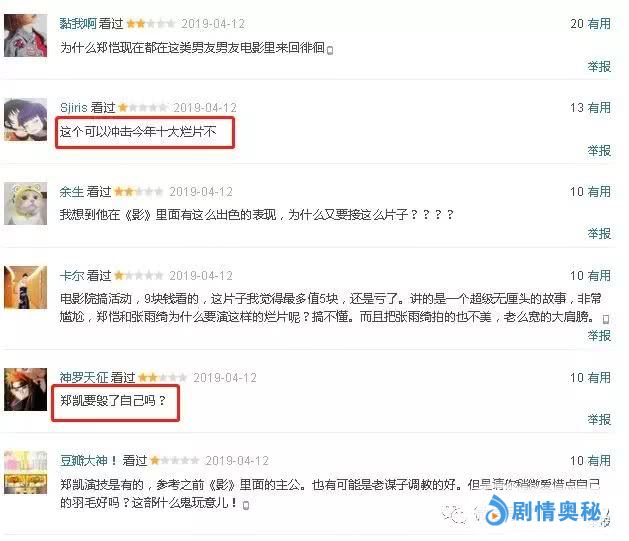The height and width of the screenshot is (541, 629).
Task: Visit Sjiris profile via username link
Action: point(74,107)
